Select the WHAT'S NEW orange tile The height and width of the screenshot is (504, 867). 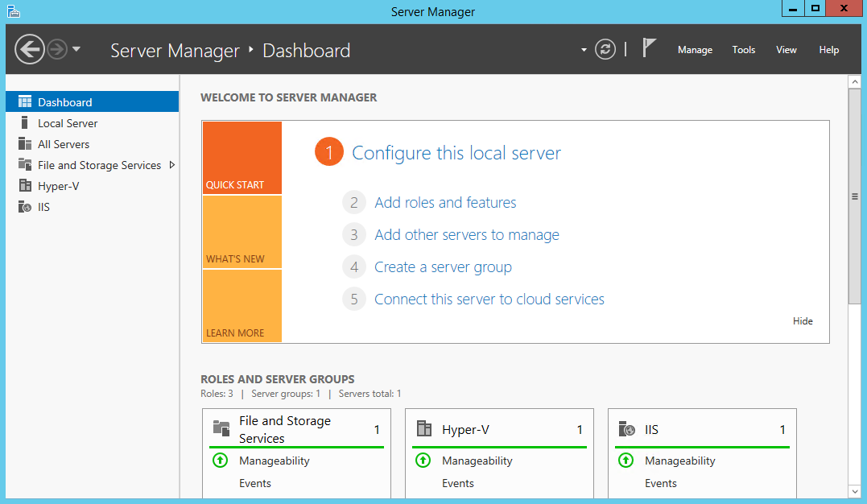242,232
